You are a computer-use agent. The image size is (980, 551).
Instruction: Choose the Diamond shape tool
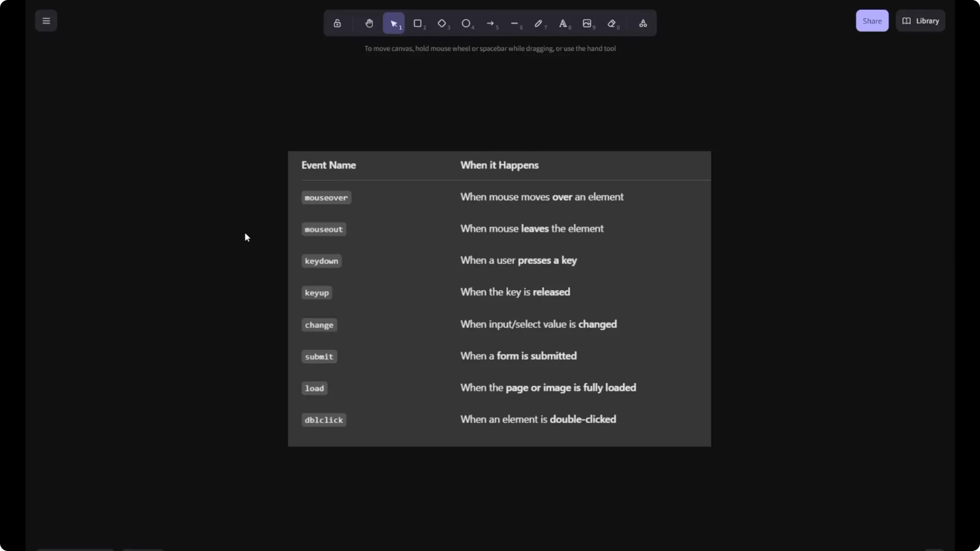[x=442, y=23]
